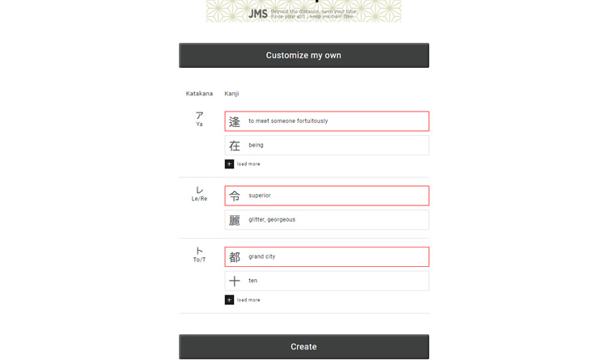607x364 pixels.
Task: Click the plus icon under Ya kanji options
Action: point(229,164)
